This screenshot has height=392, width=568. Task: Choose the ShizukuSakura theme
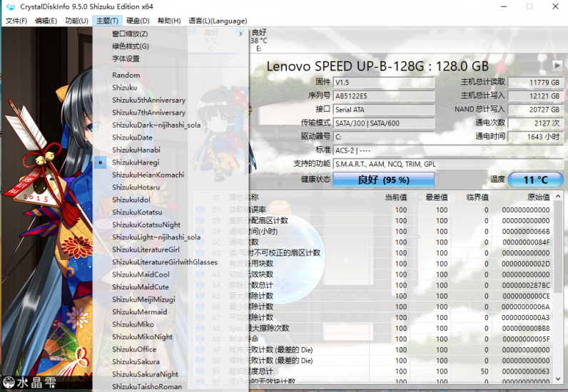pos(171,362)
